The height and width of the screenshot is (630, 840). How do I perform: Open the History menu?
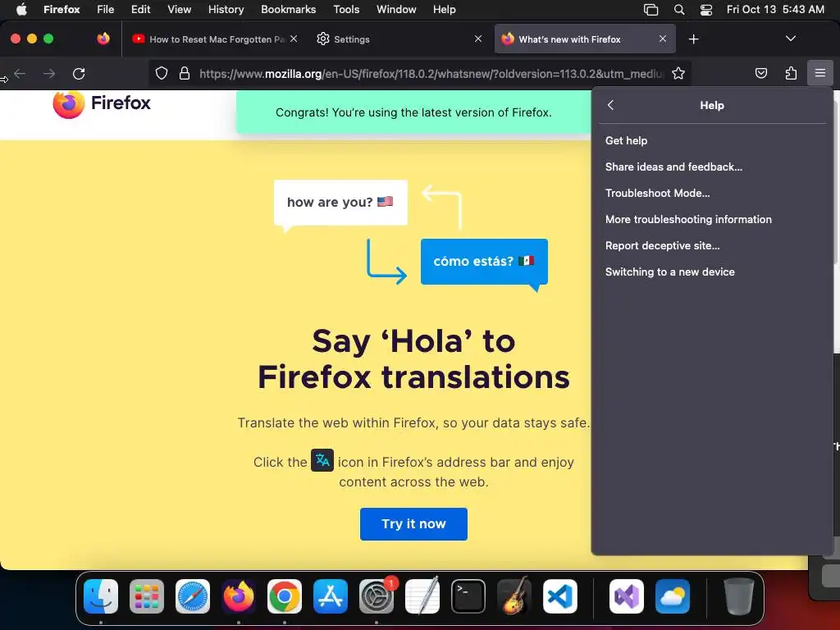(226, 9)
